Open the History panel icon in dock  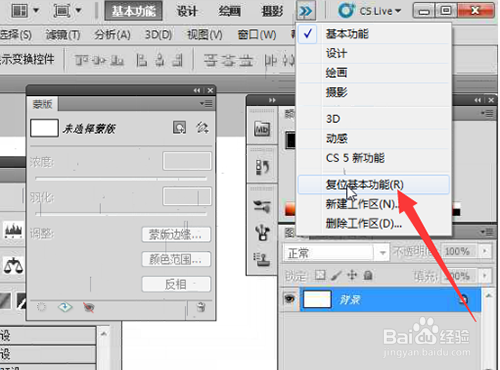(262, 167)
